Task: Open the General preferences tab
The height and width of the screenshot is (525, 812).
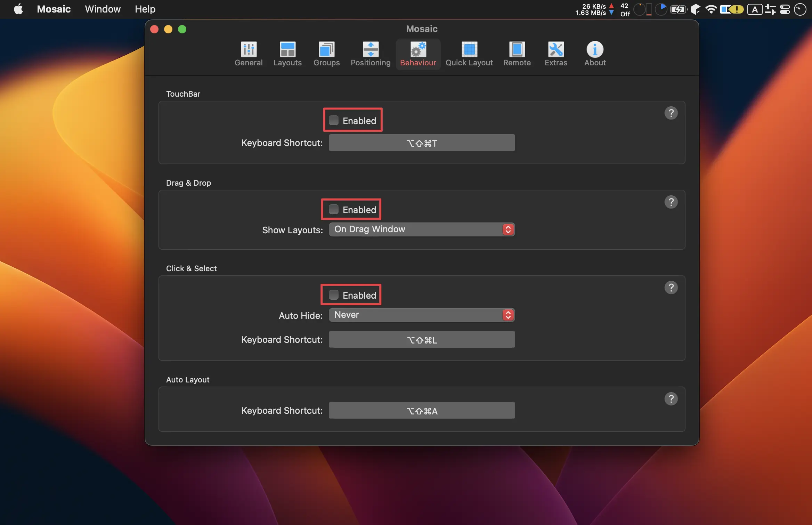Action: click(249, 54)
